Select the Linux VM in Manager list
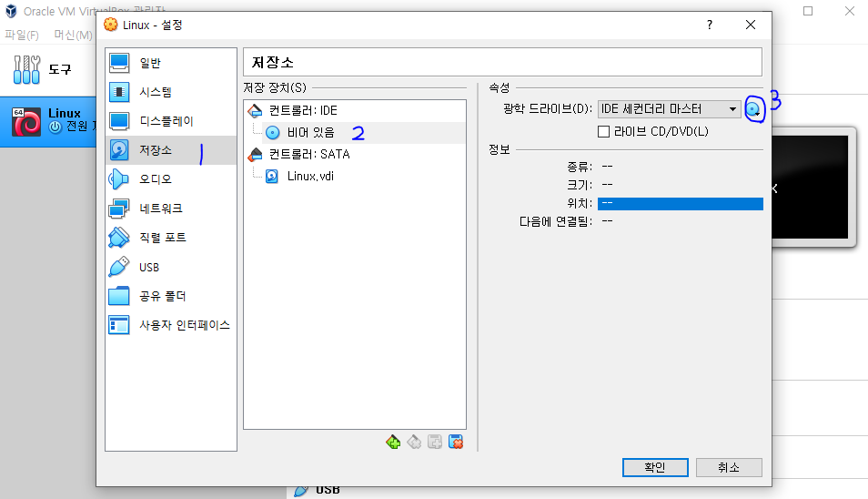The width and height of the screenshot is (868, 499). pos(48,122)
